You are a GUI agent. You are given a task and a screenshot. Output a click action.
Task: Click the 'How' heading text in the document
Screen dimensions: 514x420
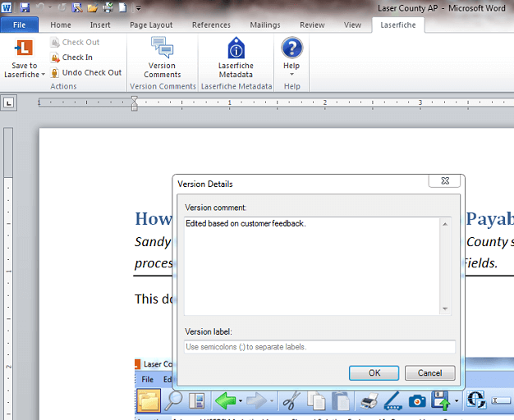153,219
